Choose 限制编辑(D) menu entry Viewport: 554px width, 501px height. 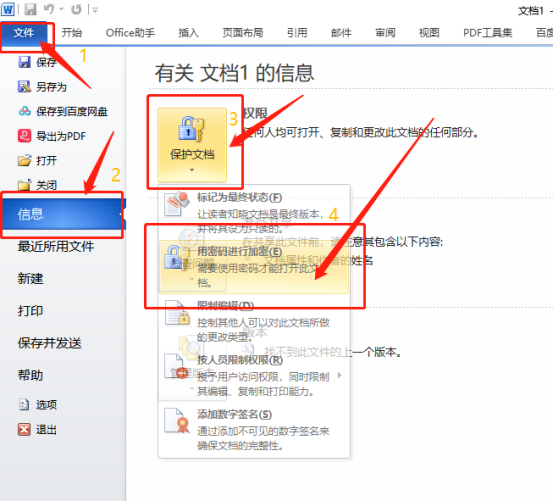254,321
